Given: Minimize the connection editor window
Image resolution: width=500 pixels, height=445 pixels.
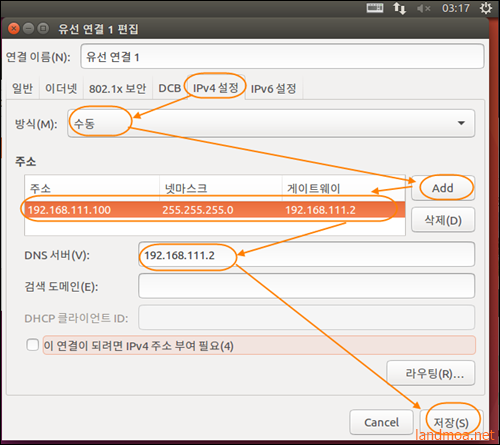Looking at the screenshot, I should (x=28, y=29).
